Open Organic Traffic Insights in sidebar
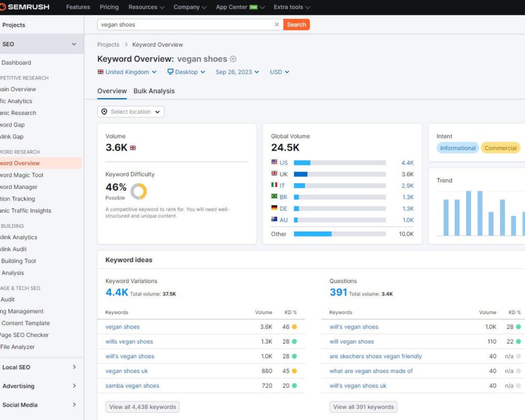This screenshot has height=420, width=525. point(25,211)
